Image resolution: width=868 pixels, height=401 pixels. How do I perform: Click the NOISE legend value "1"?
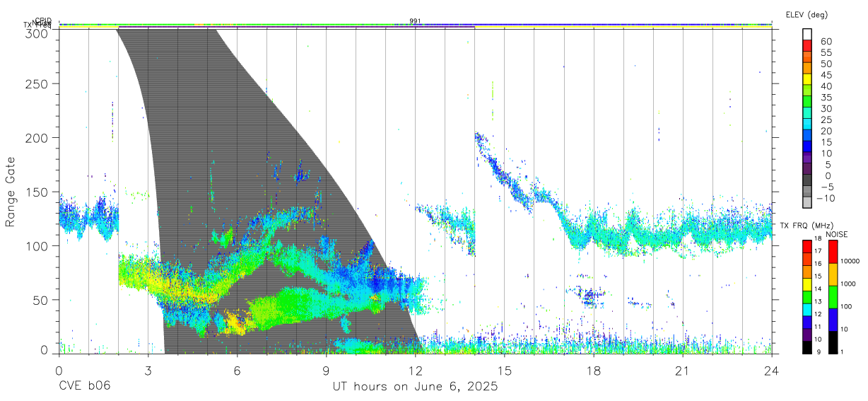click(843, 351)
